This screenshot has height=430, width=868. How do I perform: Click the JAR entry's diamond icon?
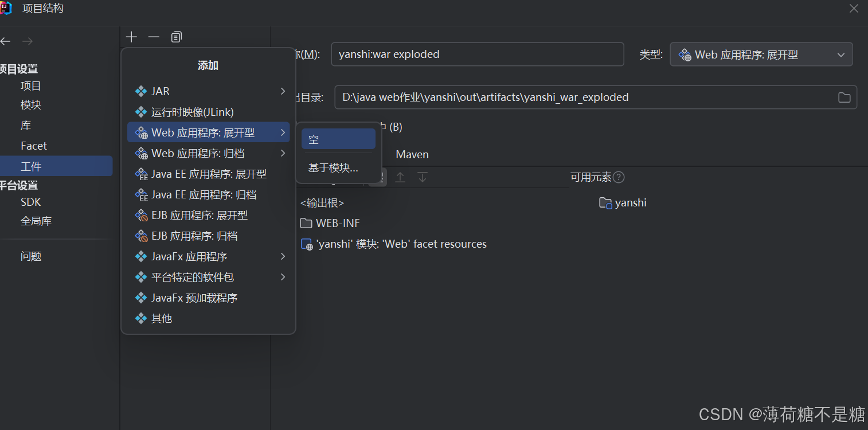click(x=141, y=91)
